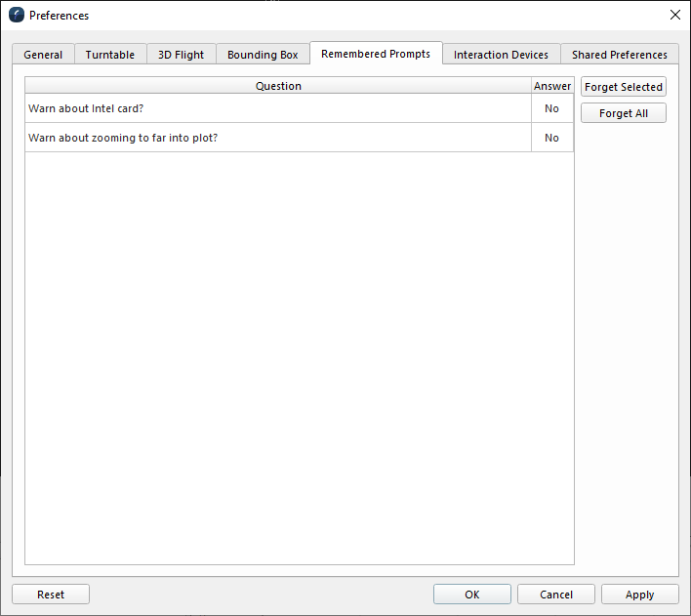Select 'Warn about Intel card?' row
Viewport: 691px width, 616px height.
(x=300, y=108)
